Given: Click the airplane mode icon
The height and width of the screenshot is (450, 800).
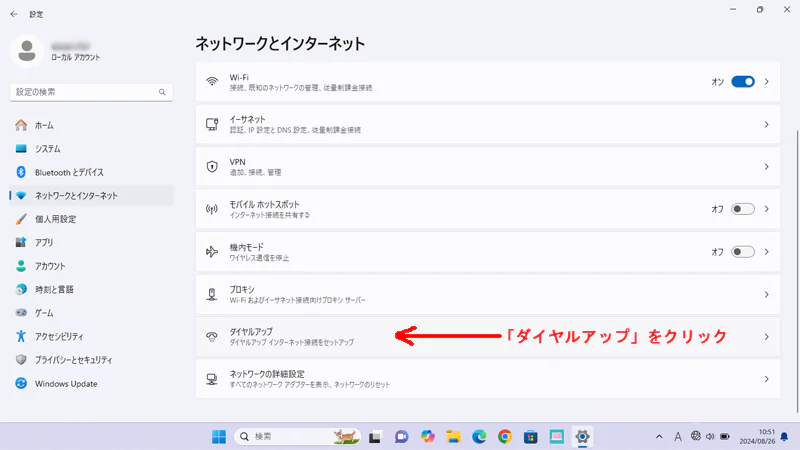Looking at the screenshot, I should [212, 252].
